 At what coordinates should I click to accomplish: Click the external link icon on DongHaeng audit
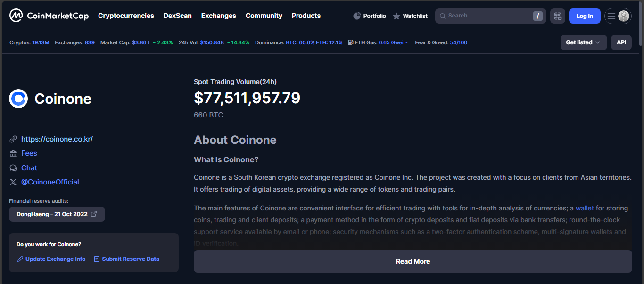tap(94, 214)
